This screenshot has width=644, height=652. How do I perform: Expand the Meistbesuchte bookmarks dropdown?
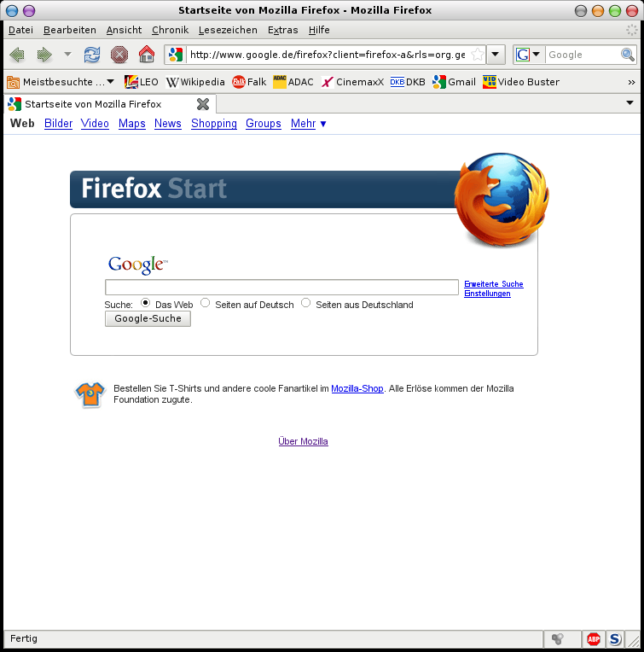point(61,82)
